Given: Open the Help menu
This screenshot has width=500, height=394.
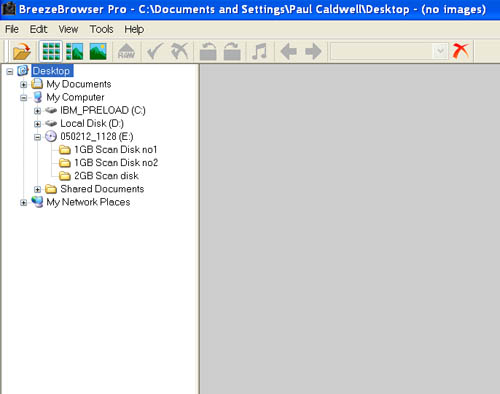Looking at the screenshot, I should 134,29.
